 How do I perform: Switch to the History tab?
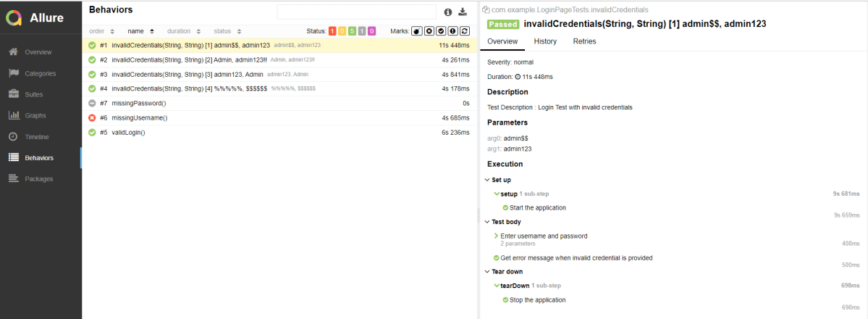click(x=545, y=41)
